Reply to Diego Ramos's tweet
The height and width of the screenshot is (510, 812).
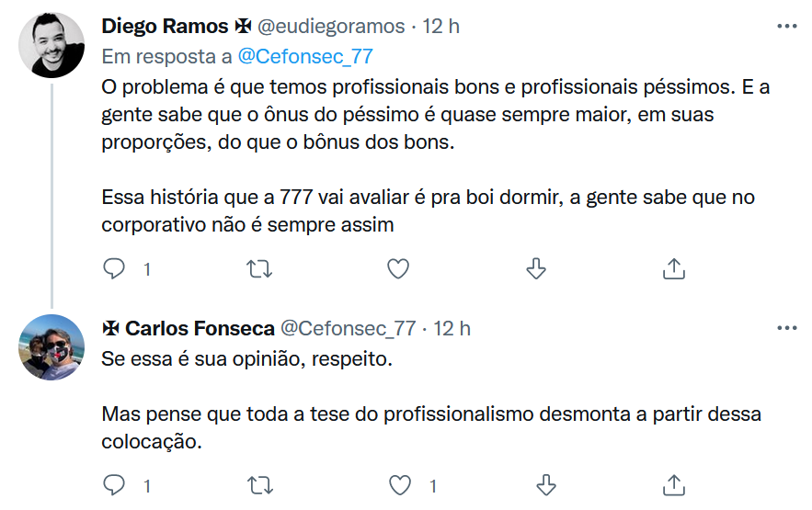pyautogui.click(x=114, y=268)
